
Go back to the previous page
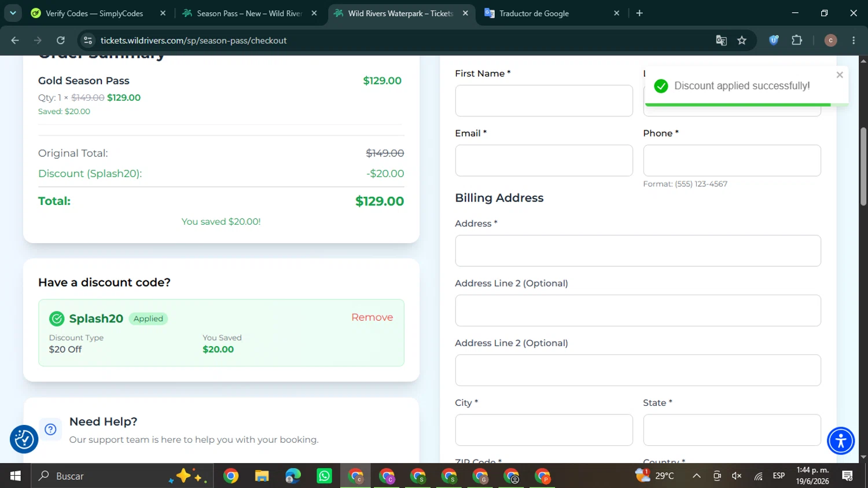15,41
